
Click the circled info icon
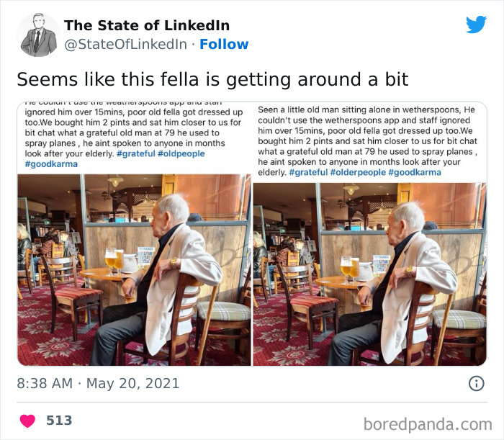[476, 383]
